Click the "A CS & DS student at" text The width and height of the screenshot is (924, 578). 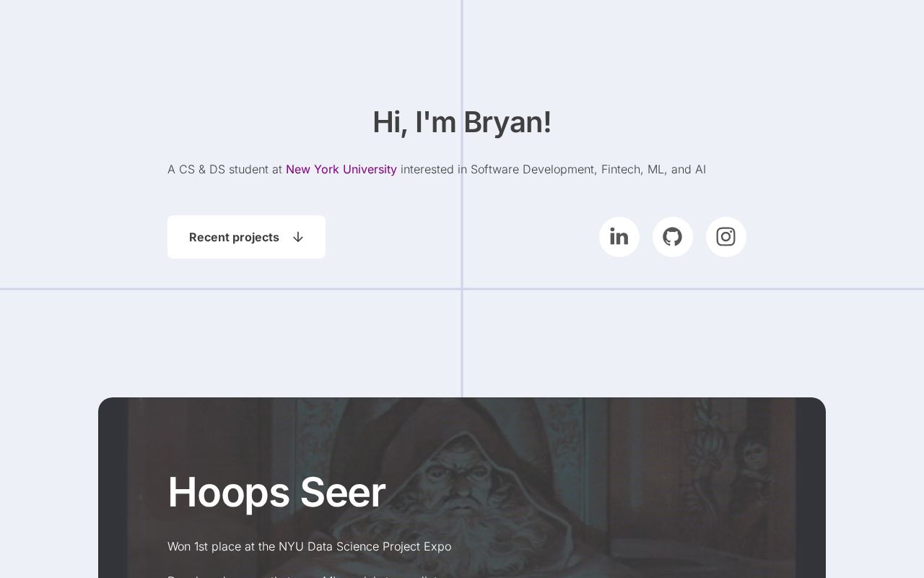225,169
